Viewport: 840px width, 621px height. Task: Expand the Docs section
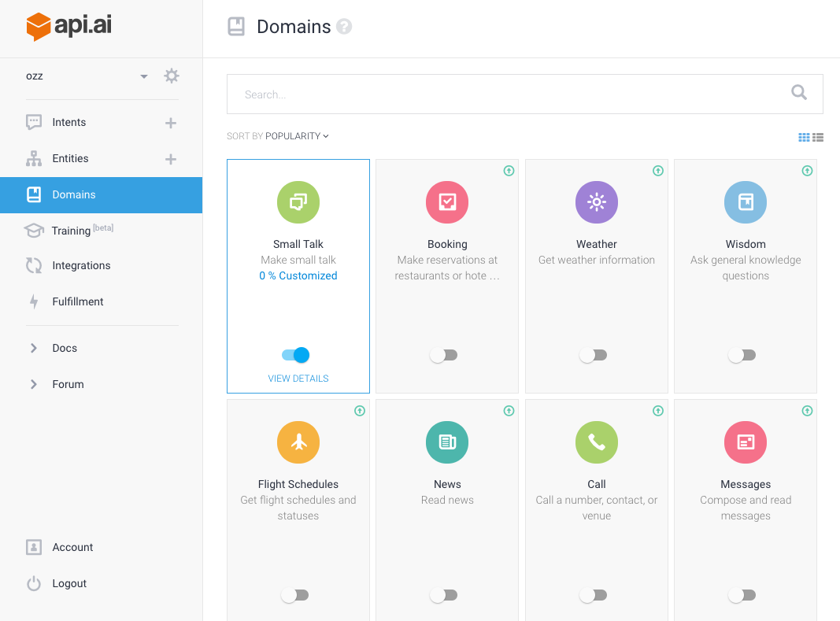[63, 348]
